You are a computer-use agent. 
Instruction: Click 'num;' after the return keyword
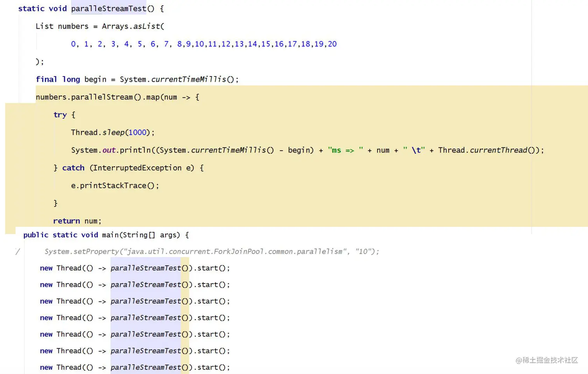93,221
